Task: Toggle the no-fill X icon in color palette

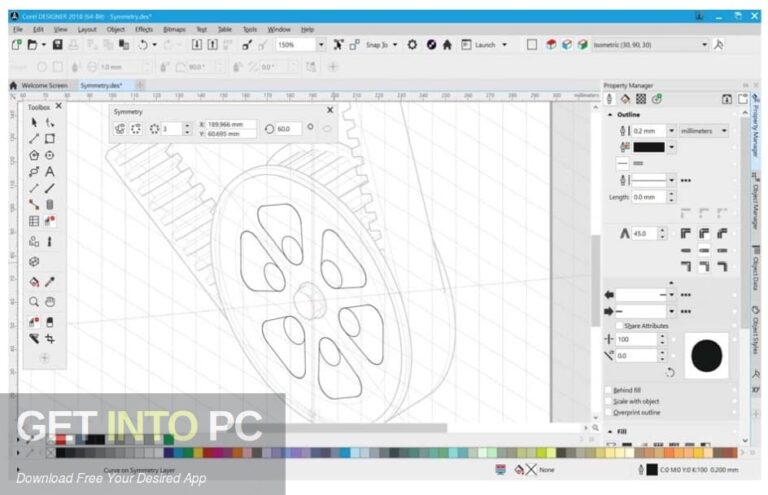Action: [x=50, y=453]
